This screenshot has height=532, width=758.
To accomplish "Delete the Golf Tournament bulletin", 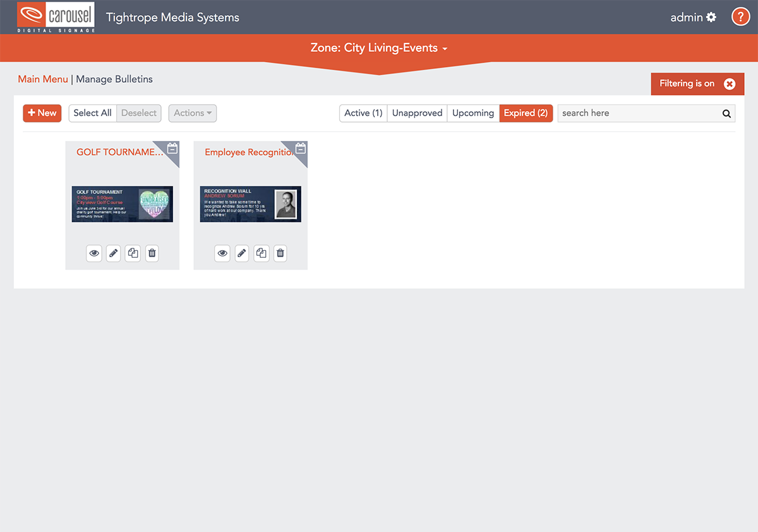I will pyautogui.click(x=152, y=253).
